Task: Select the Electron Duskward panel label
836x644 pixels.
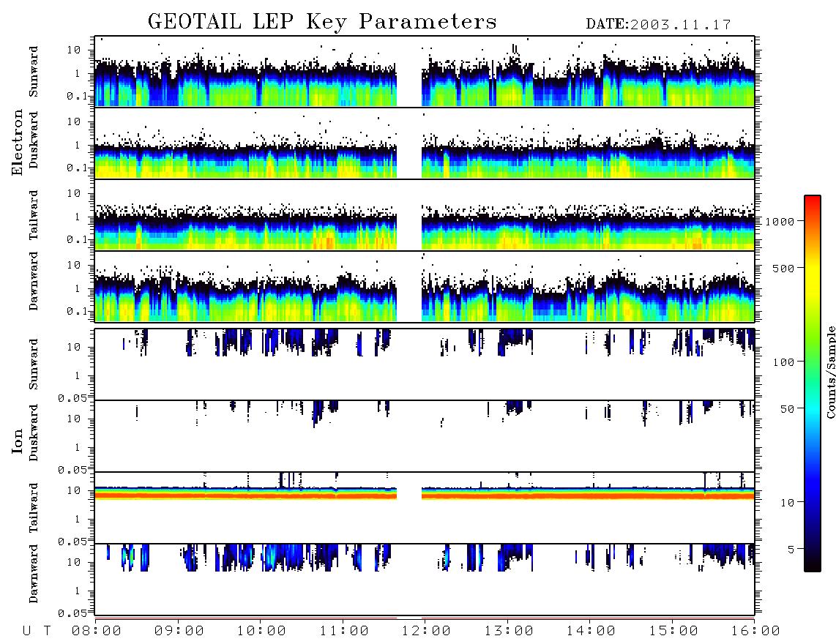Action: click(x=34, y=141)
